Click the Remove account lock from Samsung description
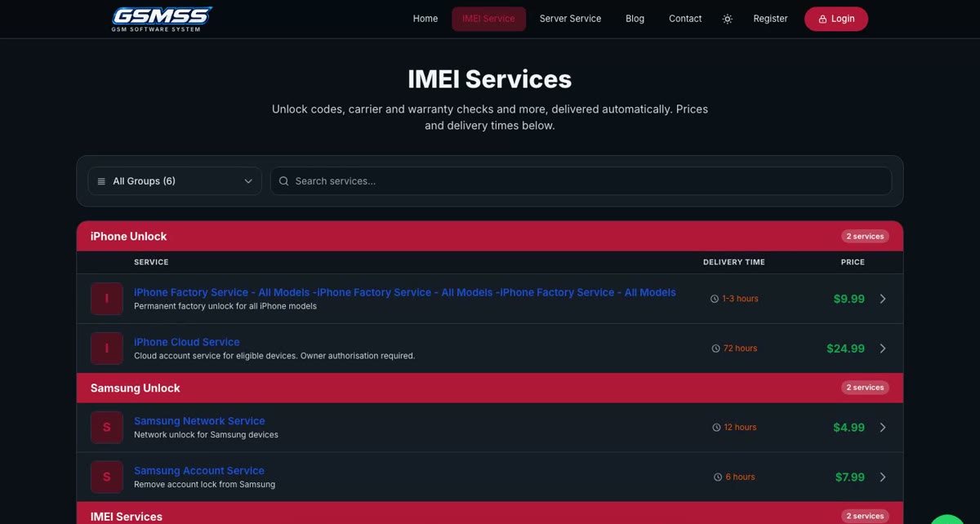Screen dimensions: 980x524 tap(204, 485)
